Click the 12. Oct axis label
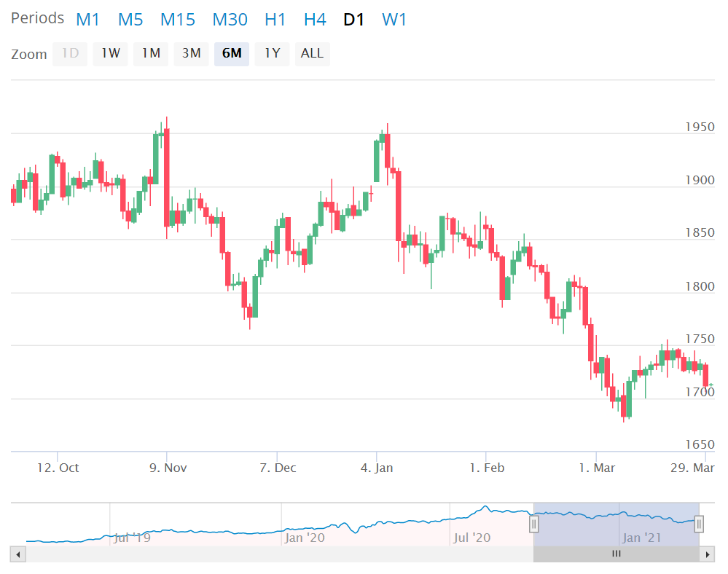The image size is (728, 574). point(58,468)
